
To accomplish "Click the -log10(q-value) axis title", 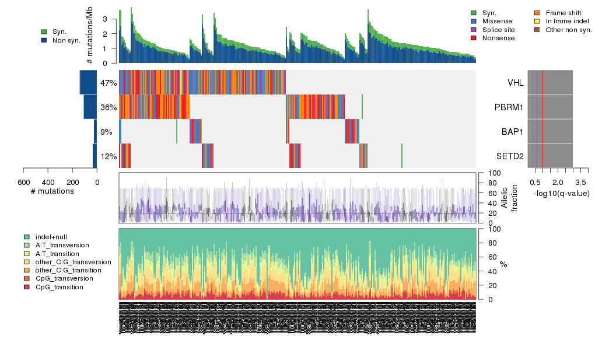I will (x=561, y=194).
